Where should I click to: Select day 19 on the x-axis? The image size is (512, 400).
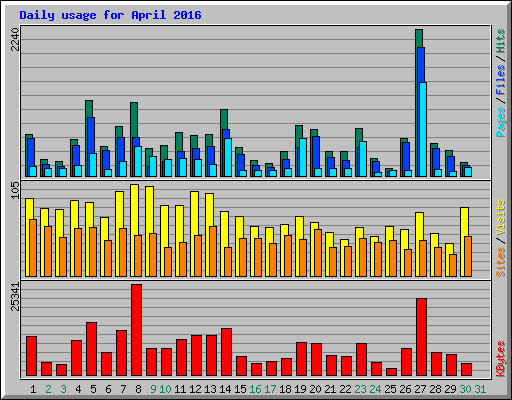pyautogui.click(x=300, y=389)
